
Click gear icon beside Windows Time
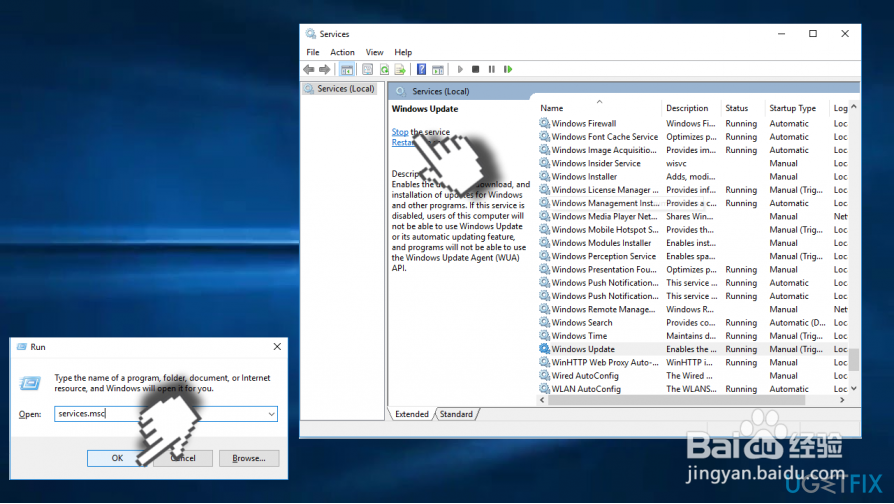click(544, 336)
